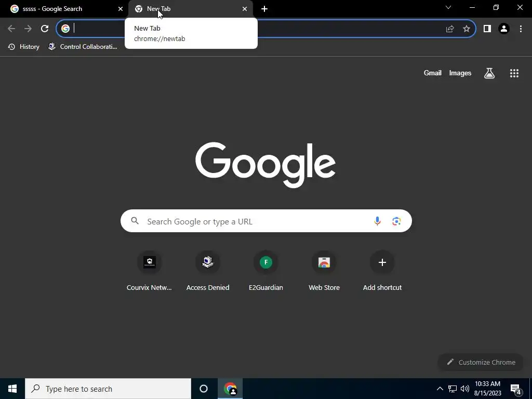Open History bookmark

tap(24, 47)
